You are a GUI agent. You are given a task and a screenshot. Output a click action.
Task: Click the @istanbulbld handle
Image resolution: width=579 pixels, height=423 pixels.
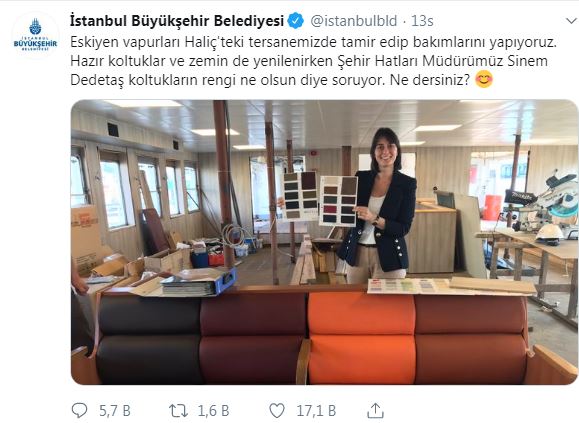(354, 21)
